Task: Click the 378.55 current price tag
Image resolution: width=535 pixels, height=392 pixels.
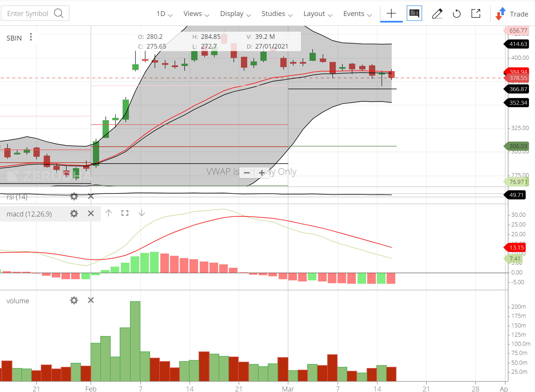Action: tap(516, 78)
